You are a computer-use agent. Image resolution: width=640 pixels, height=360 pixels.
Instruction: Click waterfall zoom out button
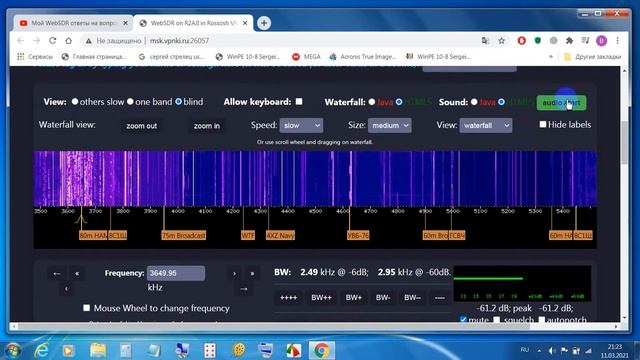coord(142,126)
